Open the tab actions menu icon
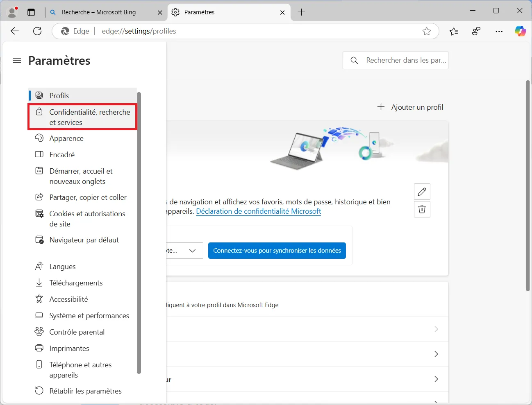The width and height of the screenshot is (532, 405). point(31,12)
